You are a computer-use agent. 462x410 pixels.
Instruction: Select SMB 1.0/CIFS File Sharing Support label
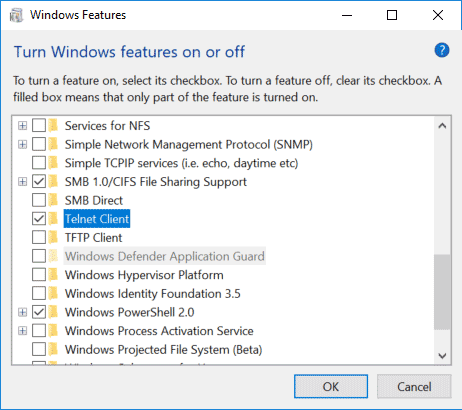156,182
